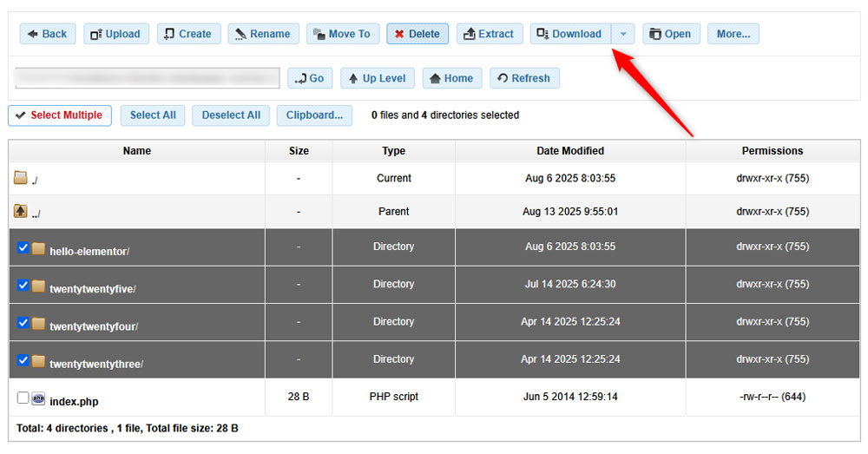Uncheck the twentytwentyfour folder checkbox
Image resolution: width=868 pixels, height=454 pixels.
pos(23,323)
